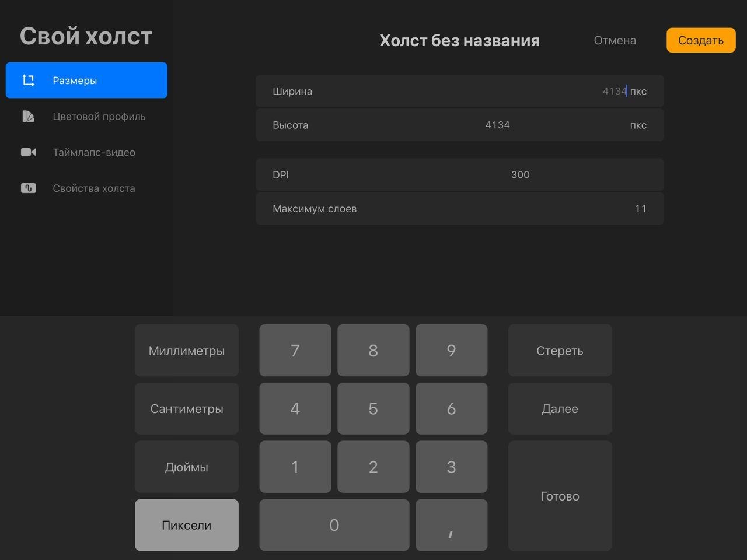Switch to Цветовой профиль section
Image resolution: width=747 pixels, height=560 pixels.
tap(86, 116)
